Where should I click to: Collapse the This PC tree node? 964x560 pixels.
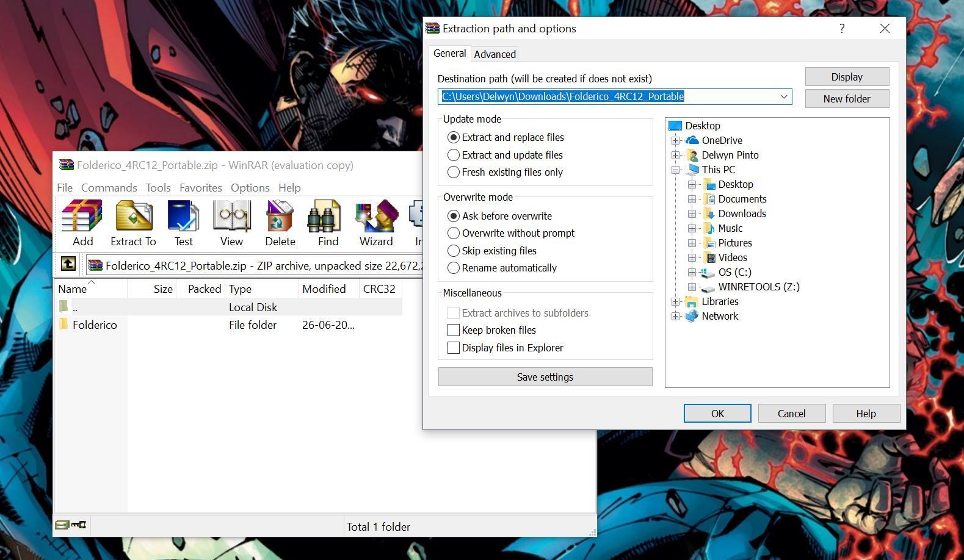[x=676, y=170]
